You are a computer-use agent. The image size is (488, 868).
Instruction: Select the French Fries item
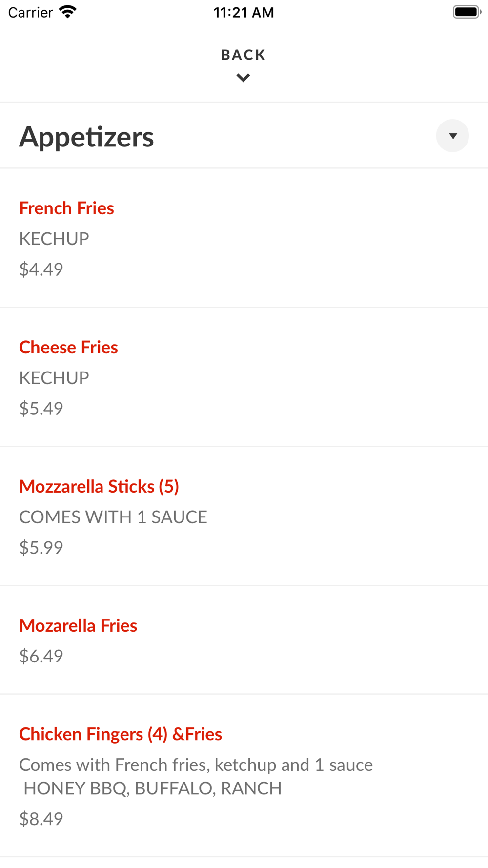(x=66, y=208)
